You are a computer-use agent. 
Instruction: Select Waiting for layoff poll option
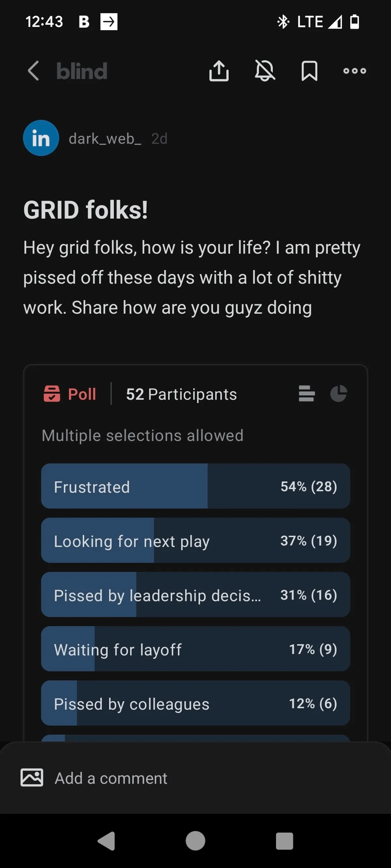coord(195,649)
